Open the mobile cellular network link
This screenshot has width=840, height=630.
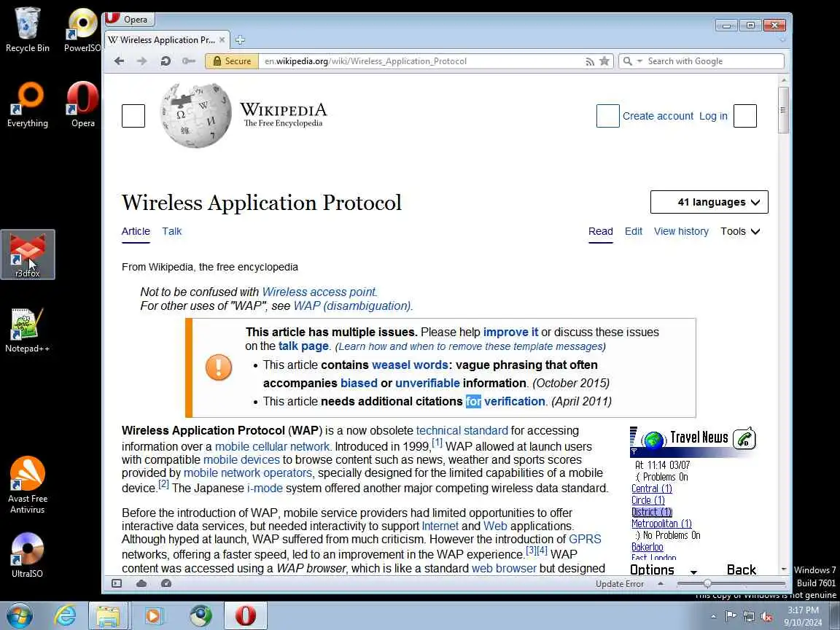point(272,447)
